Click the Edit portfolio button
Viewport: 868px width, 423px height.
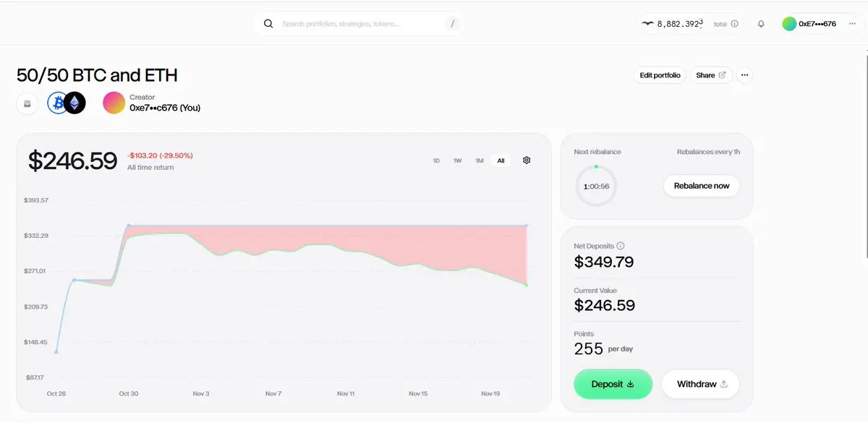point(660,75)
